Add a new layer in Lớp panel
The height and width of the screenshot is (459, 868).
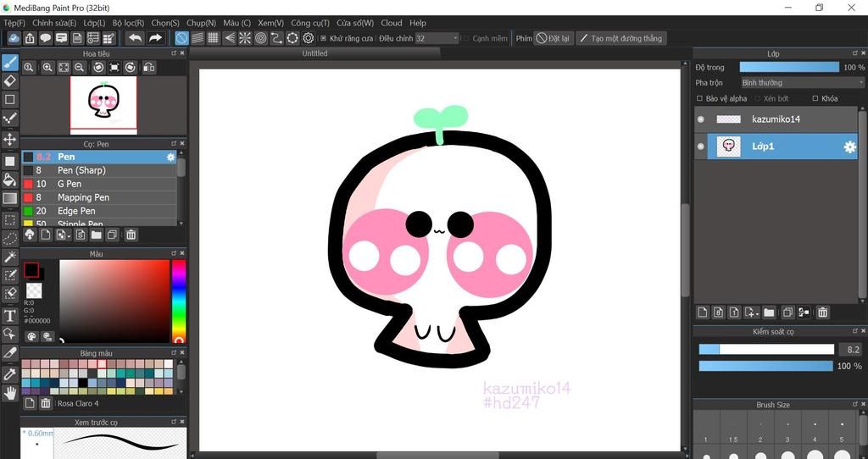(x=703, y=312)
